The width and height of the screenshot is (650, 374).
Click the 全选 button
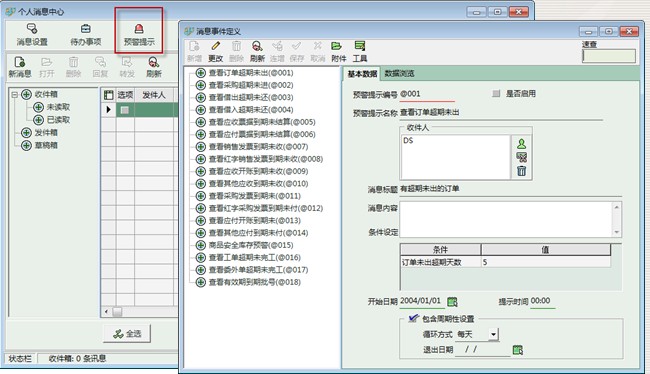point(127,334)
